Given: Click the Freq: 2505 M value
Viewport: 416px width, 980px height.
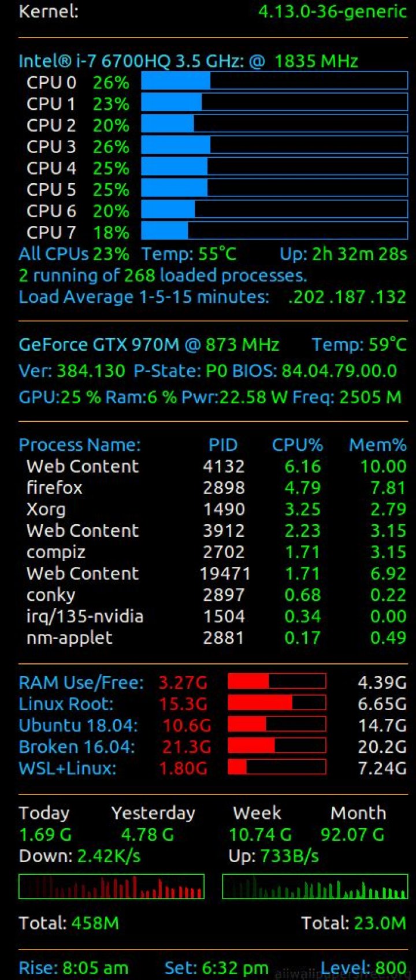Looking at the screenshot, I should (347, 397).
